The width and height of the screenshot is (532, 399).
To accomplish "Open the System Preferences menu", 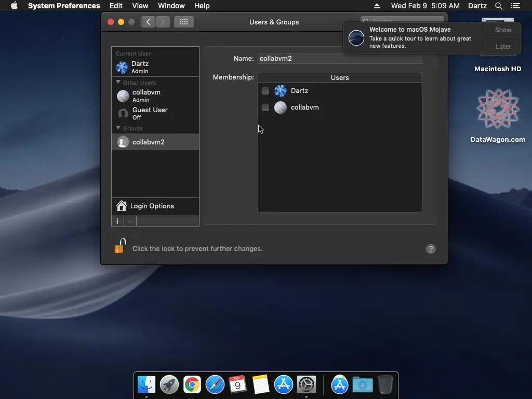I will (64, 6).
